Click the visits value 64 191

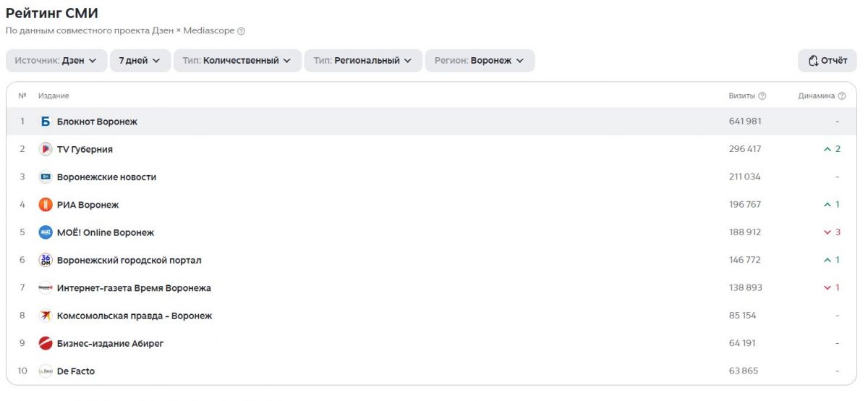742,343
